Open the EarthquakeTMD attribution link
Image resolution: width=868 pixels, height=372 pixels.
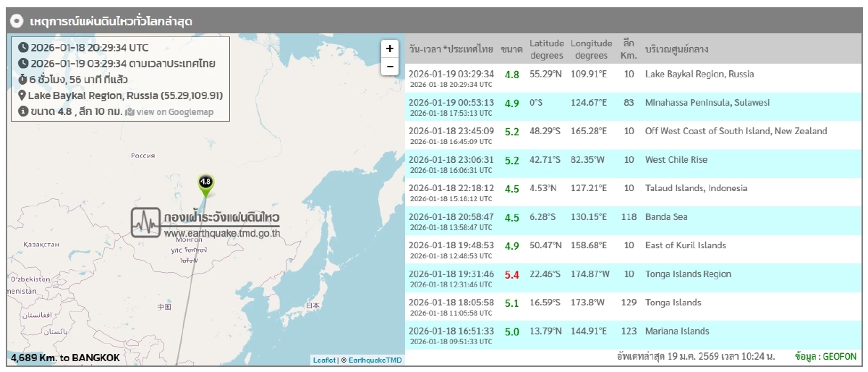[374, 360]
